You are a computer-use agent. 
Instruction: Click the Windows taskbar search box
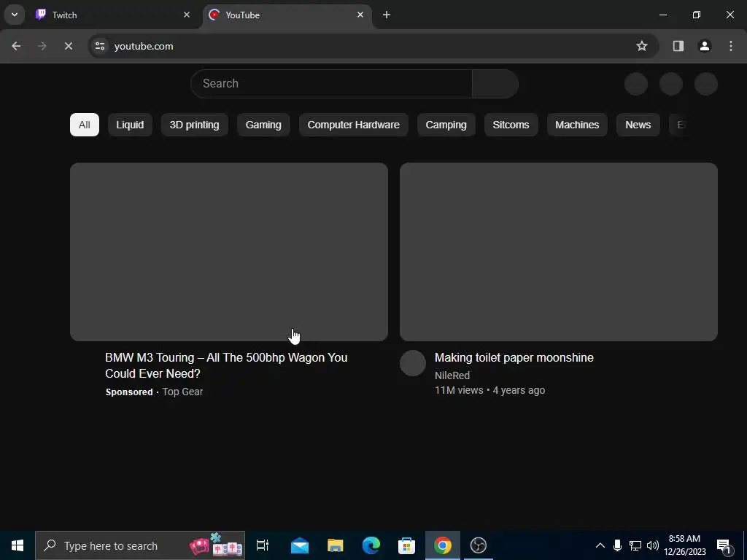(140, 545)
